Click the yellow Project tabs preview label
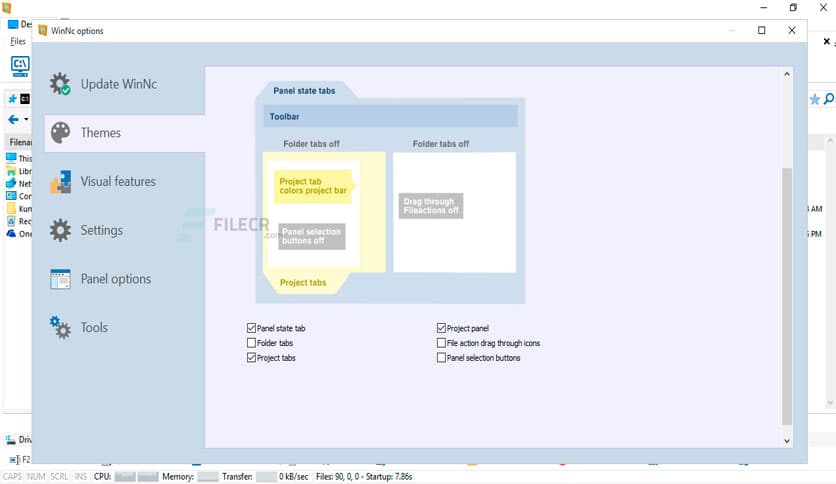The image size is (836, 484). point(302,283)
